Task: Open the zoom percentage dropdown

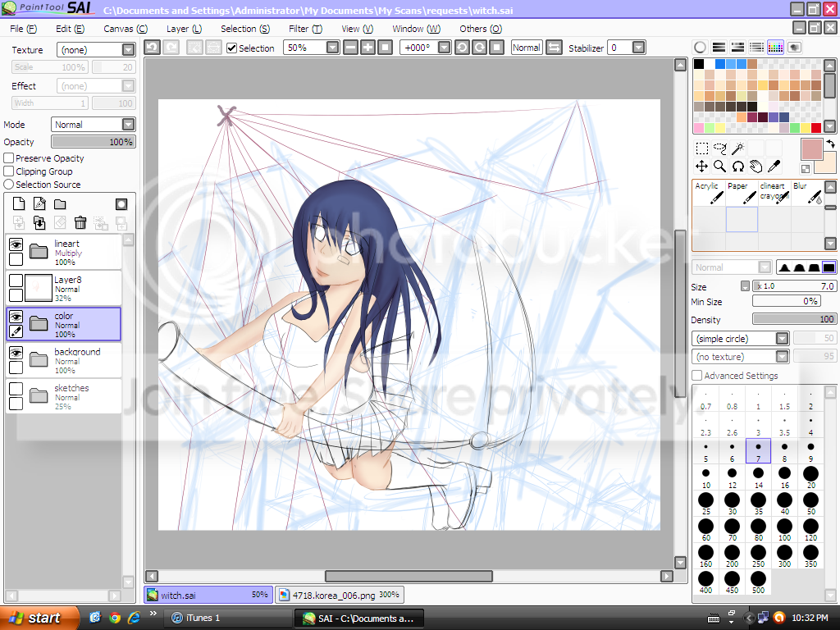Action: pos(333,48)
